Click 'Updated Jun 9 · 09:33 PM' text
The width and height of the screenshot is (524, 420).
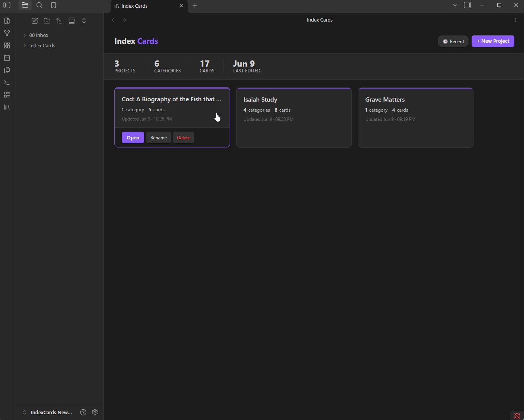(269, 119)
